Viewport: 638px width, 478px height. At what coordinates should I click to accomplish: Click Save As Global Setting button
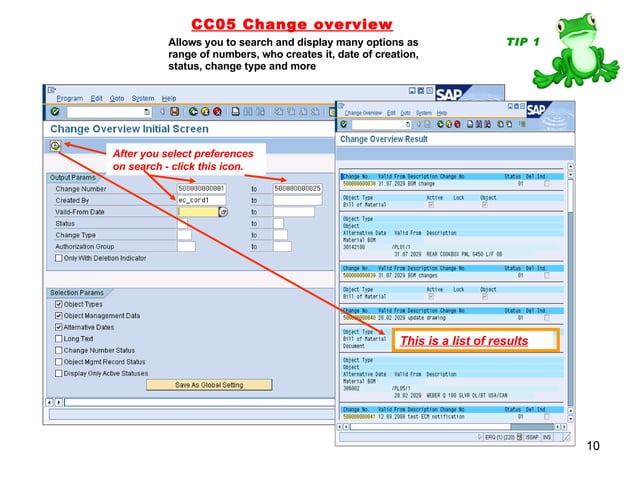click(209, 385)
